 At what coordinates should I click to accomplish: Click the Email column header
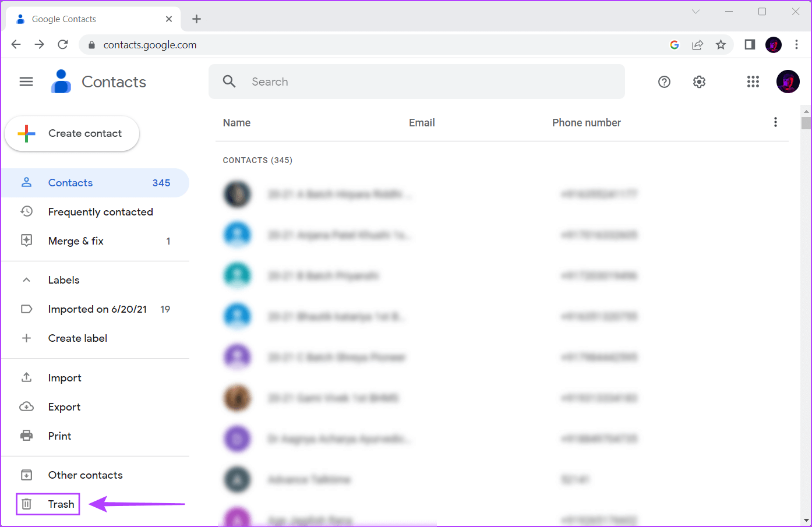tap(422, 123)
